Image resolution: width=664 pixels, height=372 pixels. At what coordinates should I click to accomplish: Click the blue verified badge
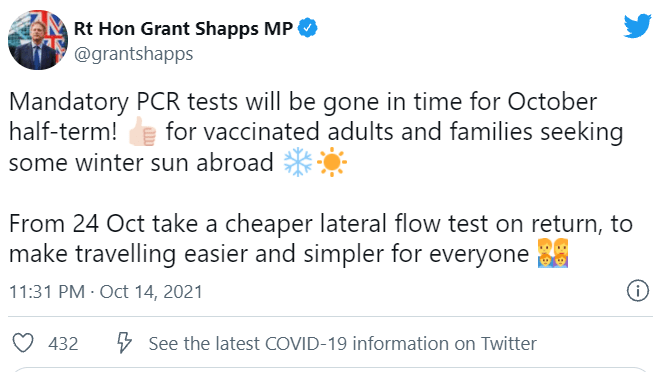coord(307,28)
